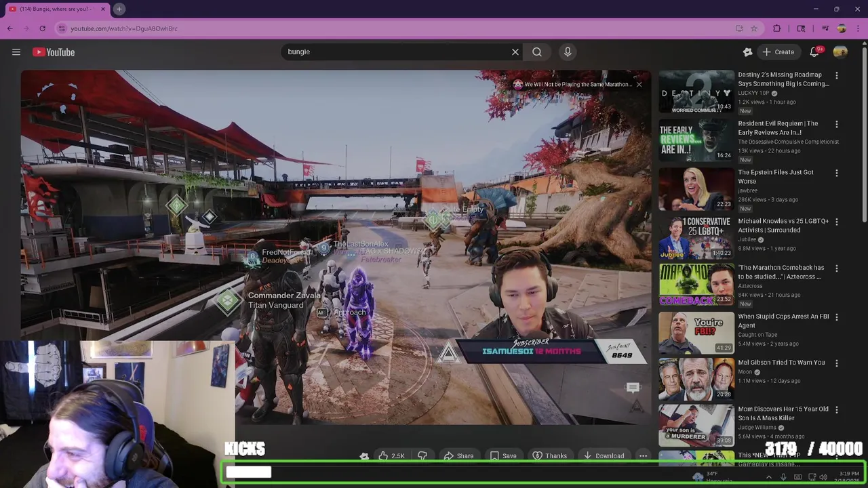The image size is (868, 488).
Task: Show hidden taskbar tray icons
Action: click(x=768, y=477)
